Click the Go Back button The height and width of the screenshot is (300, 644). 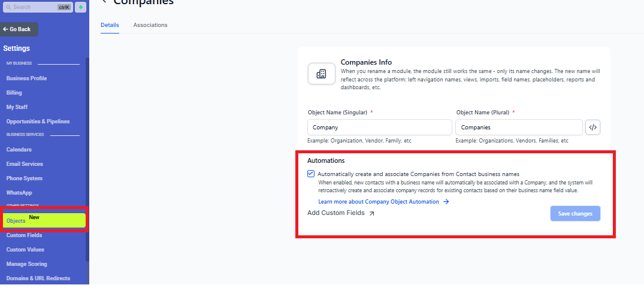[x=19, y=29]
